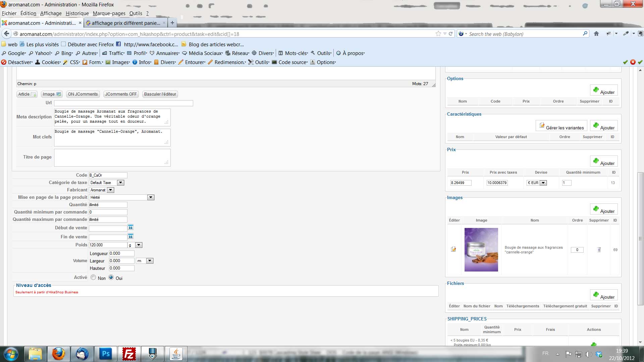Click the Prix value field 8.26499
Screen dimensions: 644x362
click(x=461, y=183)
